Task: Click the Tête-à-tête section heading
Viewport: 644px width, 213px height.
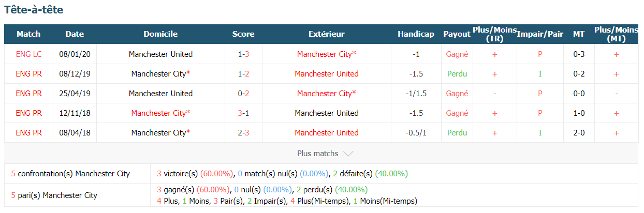Action: [x=34, y=10]
